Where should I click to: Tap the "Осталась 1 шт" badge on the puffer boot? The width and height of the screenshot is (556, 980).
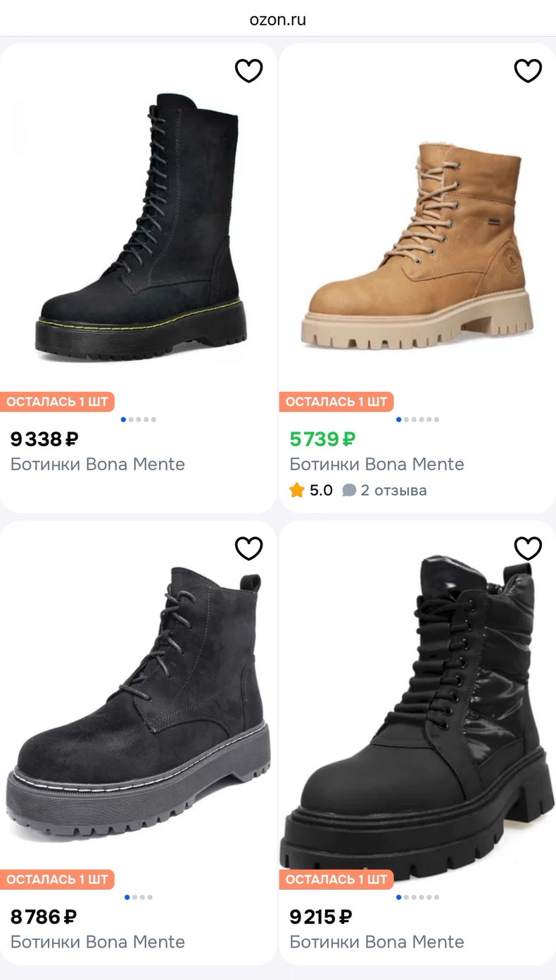click(336, 879)
